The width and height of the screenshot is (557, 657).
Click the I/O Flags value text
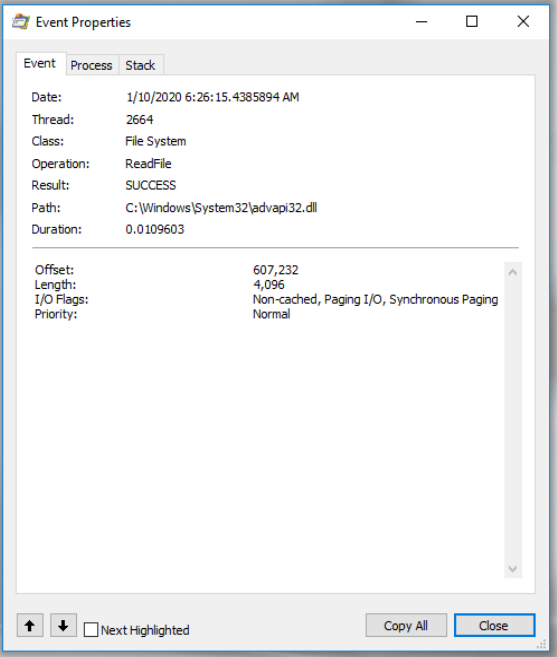tap(376, 300)
